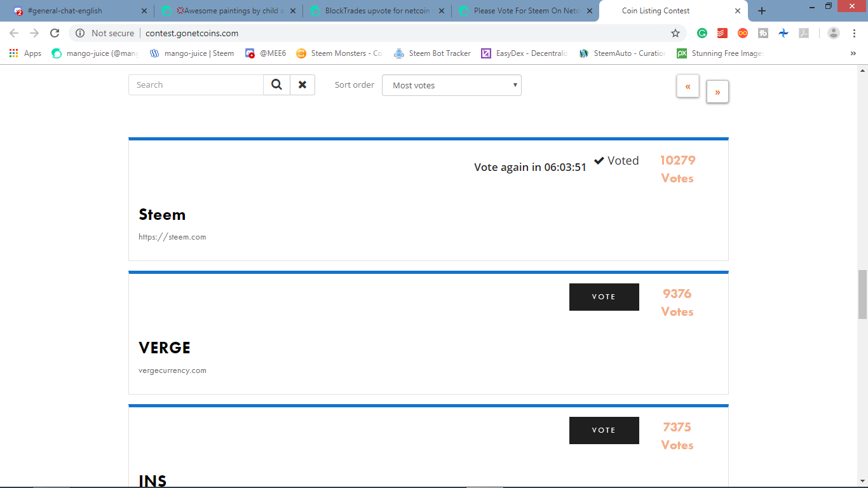The height and width of the screenshot is (488, 868).
Task: Go forward in browser history
Action: pyautogui.click(x=34, y=33)
